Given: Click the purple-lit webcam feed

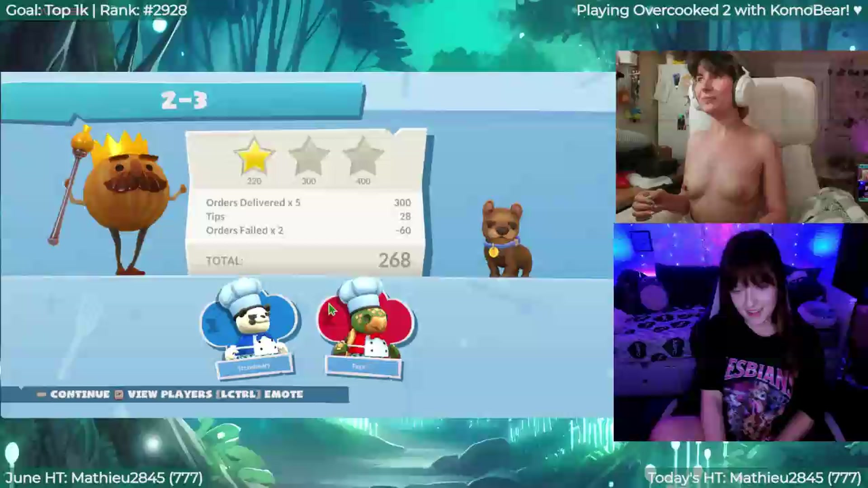Looking at the screenshot, I should coord(741,332).
